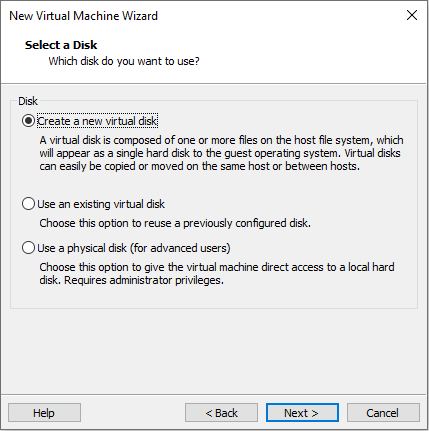Click the 'Use an existing virtual disk' label text
429x431 pixels.
[x=101, y=204]
